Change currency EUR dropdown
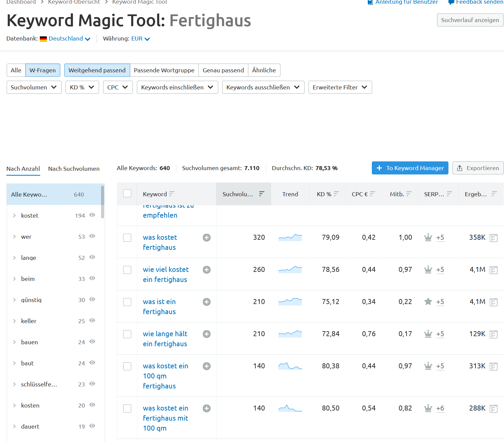The height and width of the screenshot is (442, 504). [141, 39]
